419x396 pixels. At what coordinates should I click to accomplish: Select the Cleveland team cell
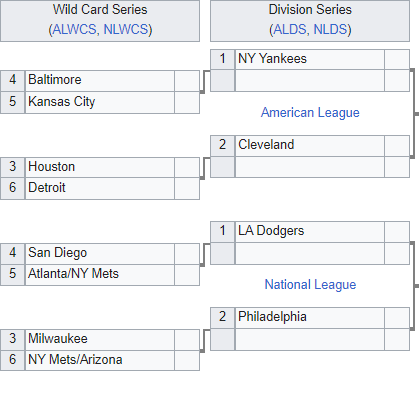click(310, 145)
